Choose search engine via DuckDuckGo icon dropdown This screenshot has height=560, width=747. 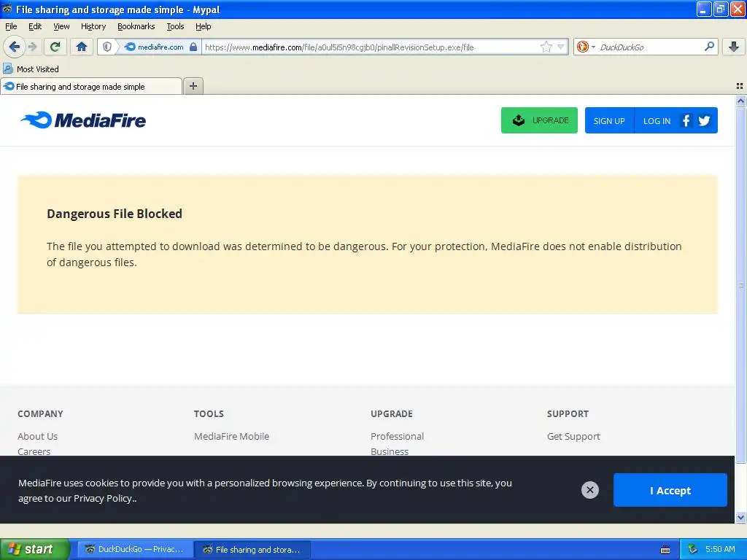point(586,47)
